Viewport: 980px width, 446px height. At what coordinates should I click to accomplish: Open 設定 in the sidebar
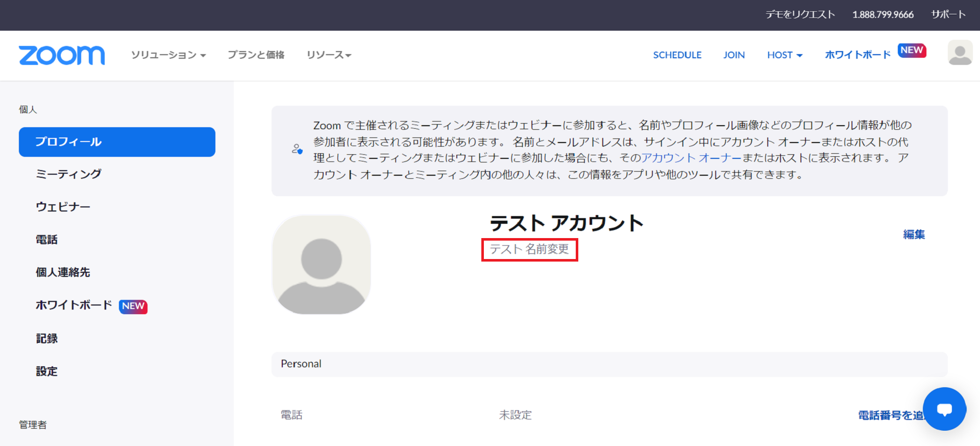pos(46,371)
